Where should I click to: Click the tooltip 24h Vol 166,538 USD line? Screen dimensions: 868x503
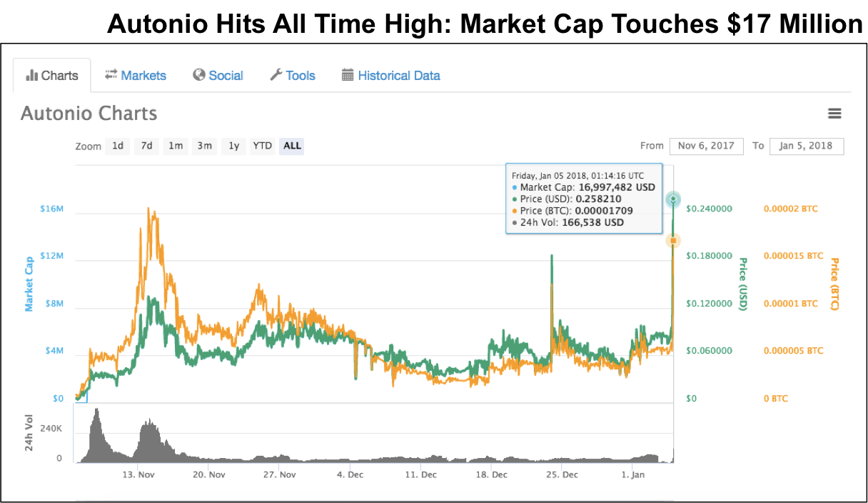568,222
